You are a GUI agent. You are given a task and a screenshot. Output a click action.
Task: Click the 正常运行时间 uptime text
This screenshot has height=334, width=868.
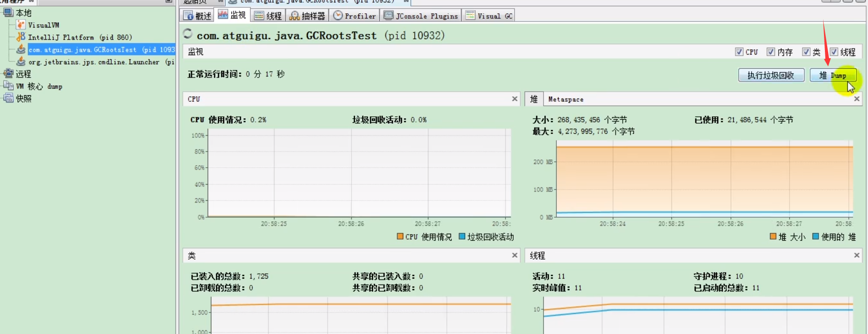pyautogui.click(x=236, y=74)
